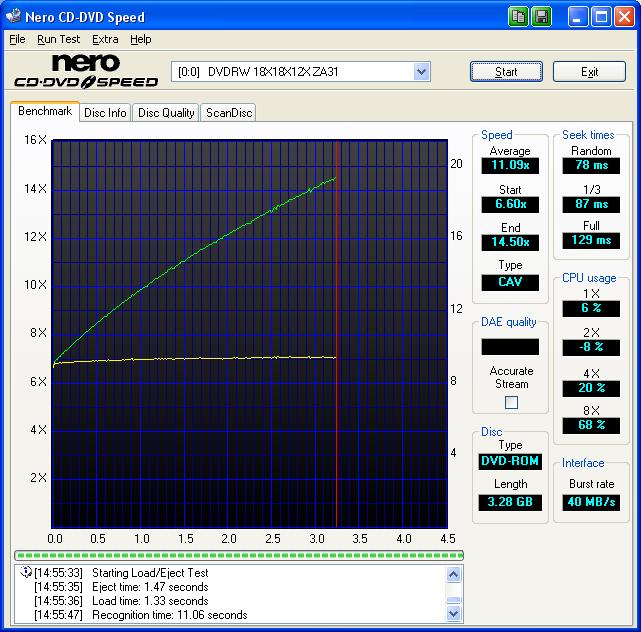Click the log scroll up arrow

[x=454, y=575]
